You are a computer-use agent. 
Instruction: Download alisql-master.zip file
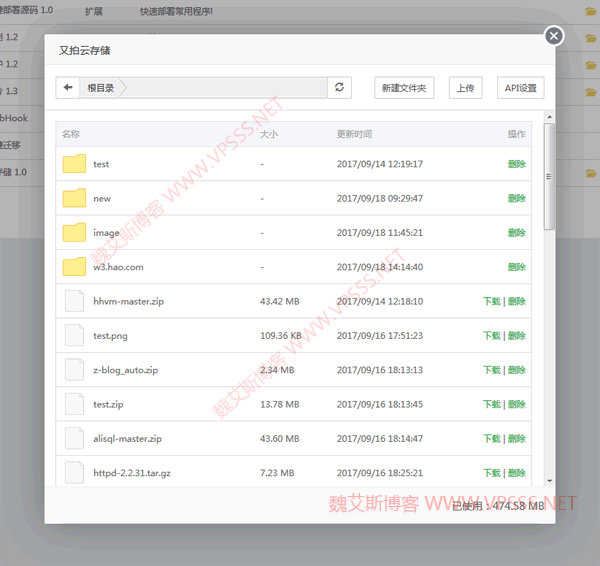[x=491, y=439]
